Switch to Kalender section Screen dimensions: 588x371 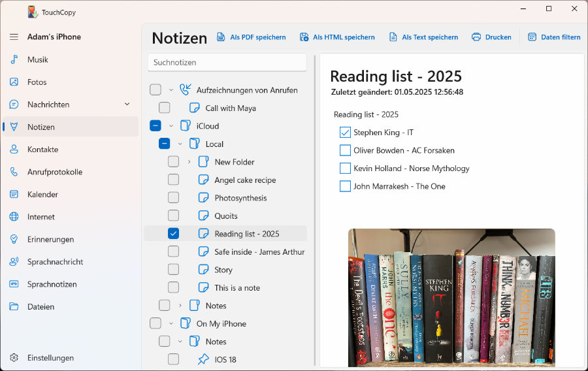[71, 194]
